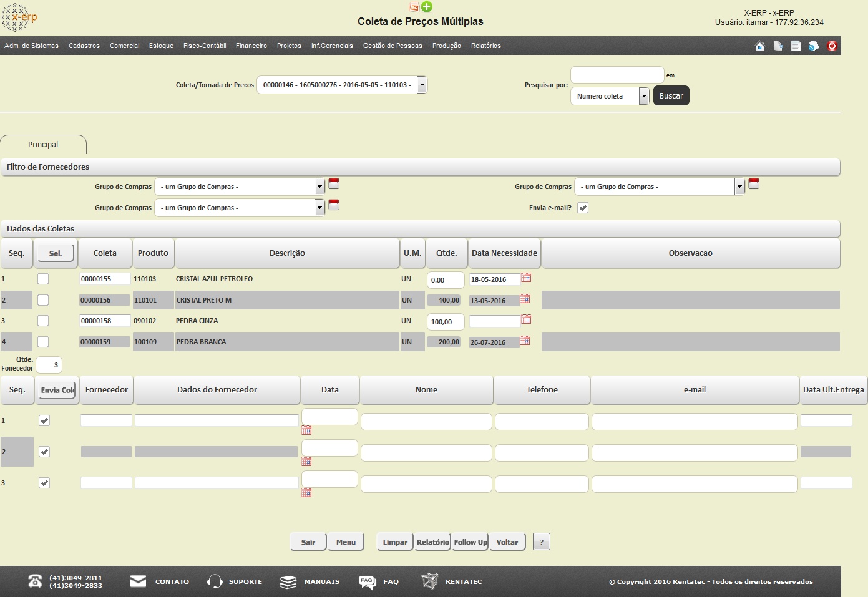Open the Cadastros menu
This screenshot has height=597, width=868.
pos(84,46)
